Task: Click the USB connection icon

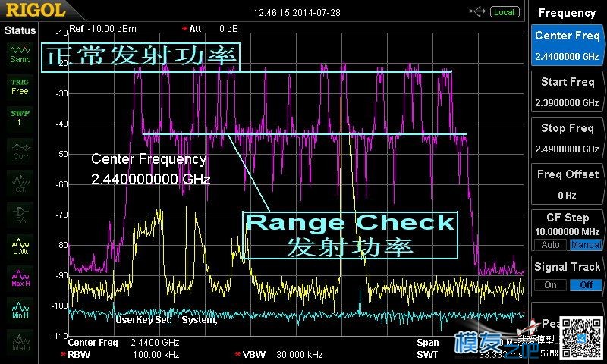Action: coord(477,12)
